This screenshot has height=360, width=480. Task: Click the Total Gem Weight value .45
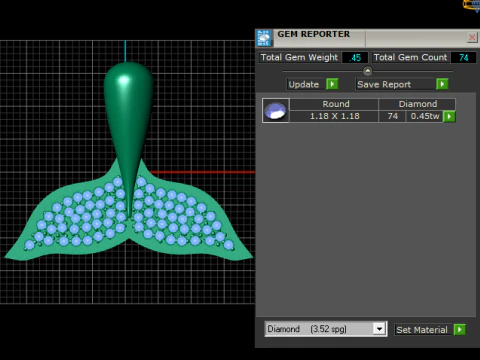tap(355, 58)
